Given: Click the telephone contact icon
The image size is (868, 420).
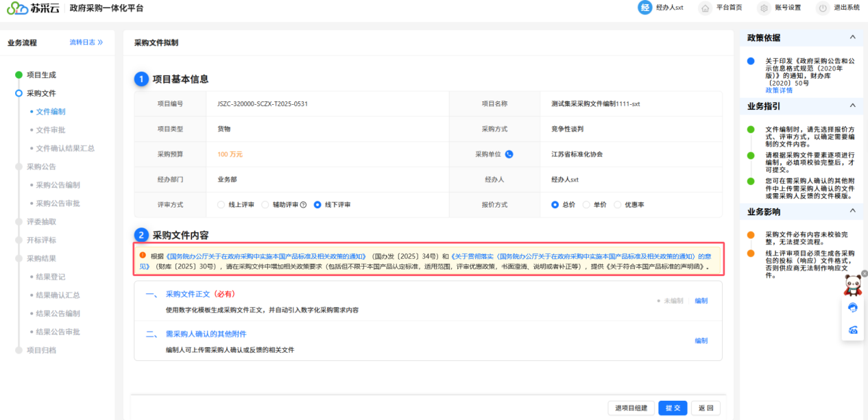Looking at the screenshot, I should (x=853, y=330).
